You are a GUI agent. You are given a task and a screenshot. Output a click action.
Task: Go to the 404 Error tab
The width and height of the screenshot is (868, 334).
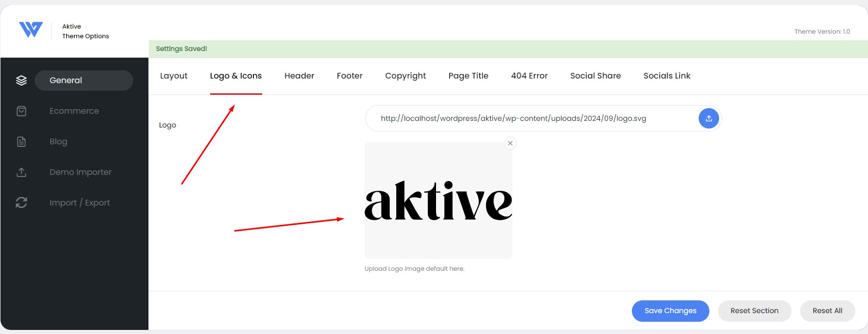tap(529, 76)
